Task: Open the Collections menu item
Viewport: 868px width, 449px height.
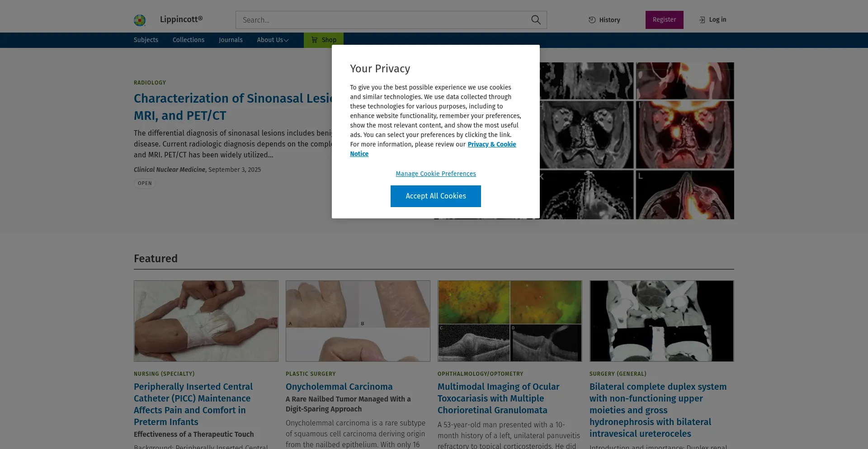Action: 189,40
